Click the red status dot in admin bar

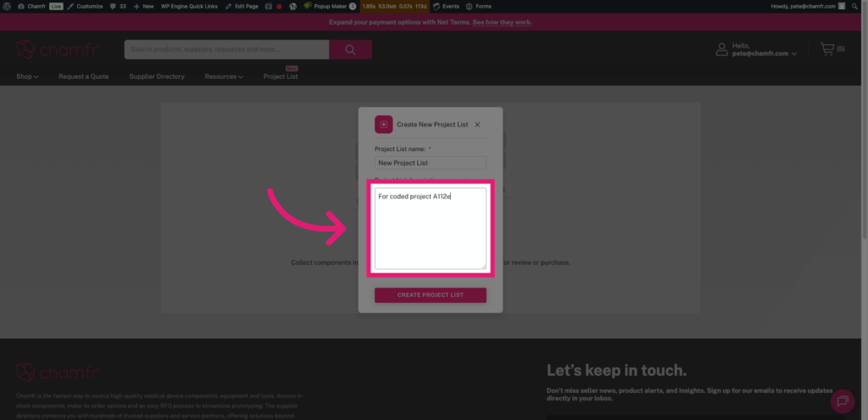[x=279, y=7]
